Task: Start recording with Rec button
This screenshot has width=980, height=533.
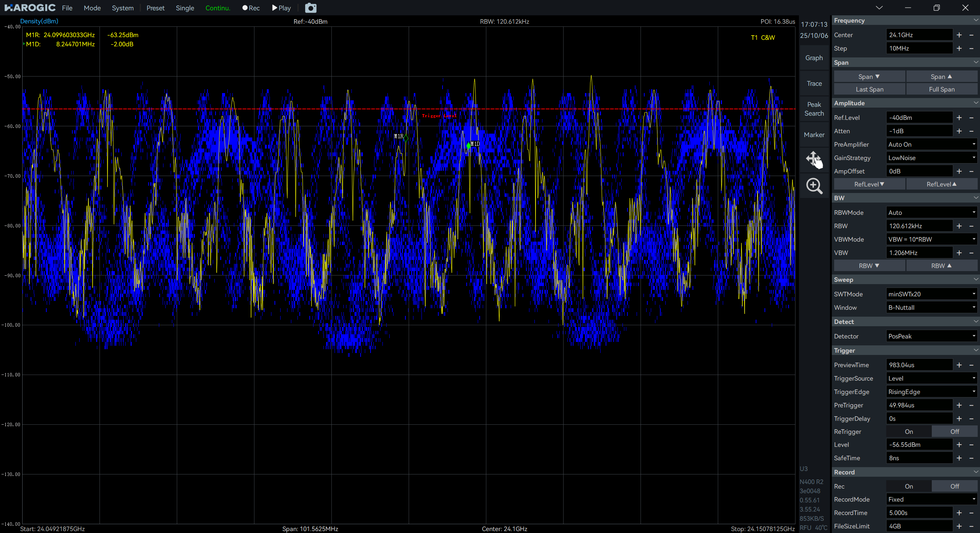Action: 251,8
